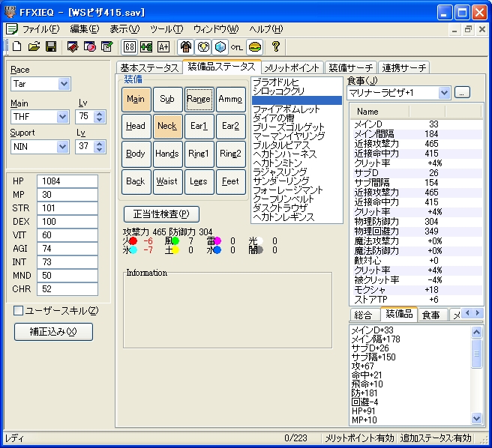This screenshot has width=492, height=448.
Task: Click the key symbol toolbar icon
Action: pyautogui.click(x=237, y=47)
